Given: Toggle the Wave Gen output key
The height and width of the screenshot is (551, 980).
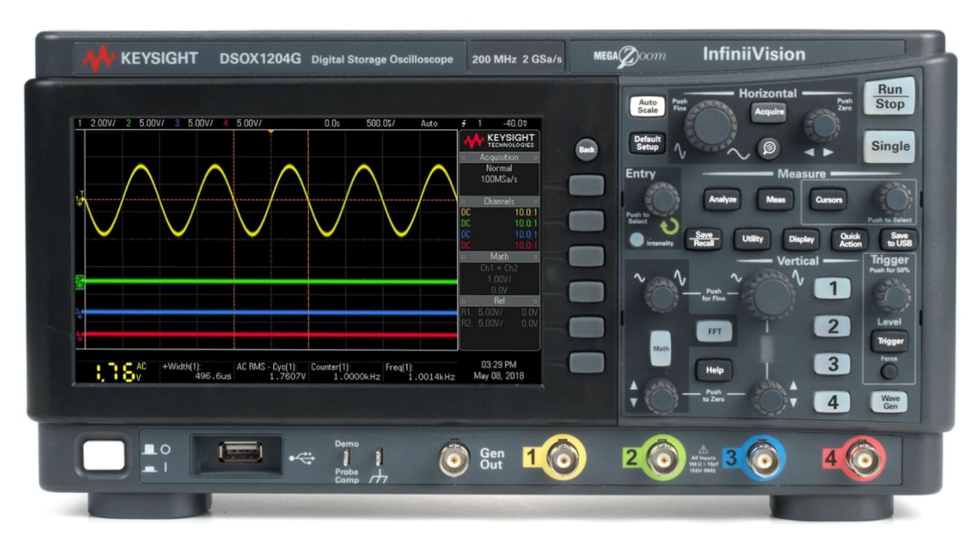Looking at the screenshot, I should point(890,403).
